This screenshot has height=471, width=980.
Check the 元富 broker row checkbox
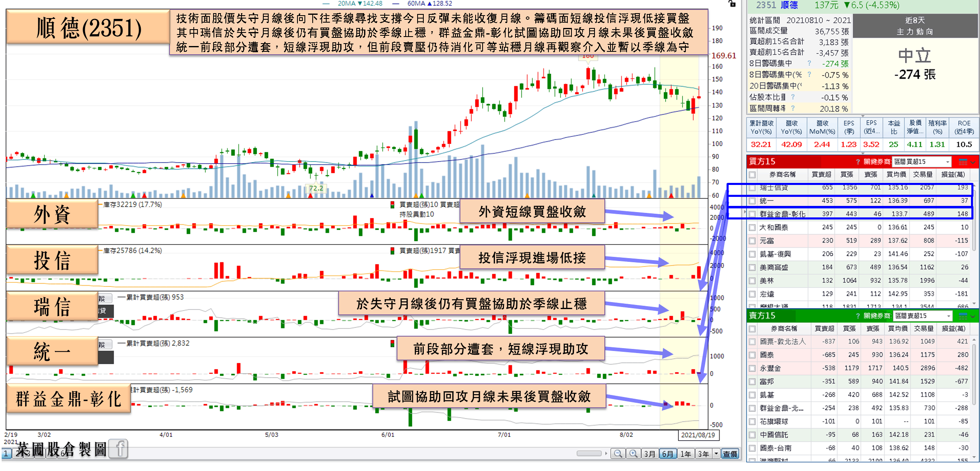tap(752, 241)
